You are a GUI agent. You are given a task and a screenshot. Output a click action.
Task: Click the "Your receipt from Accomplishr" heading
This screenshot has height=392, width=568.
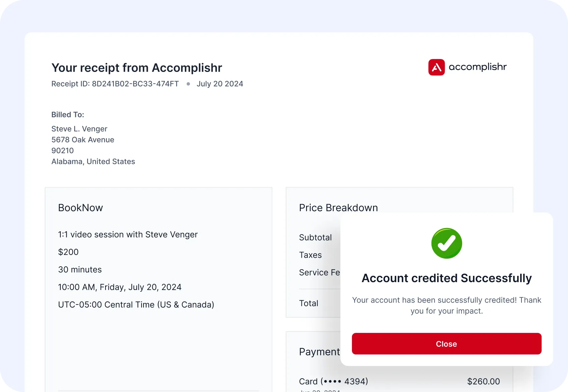pos(137,68)
